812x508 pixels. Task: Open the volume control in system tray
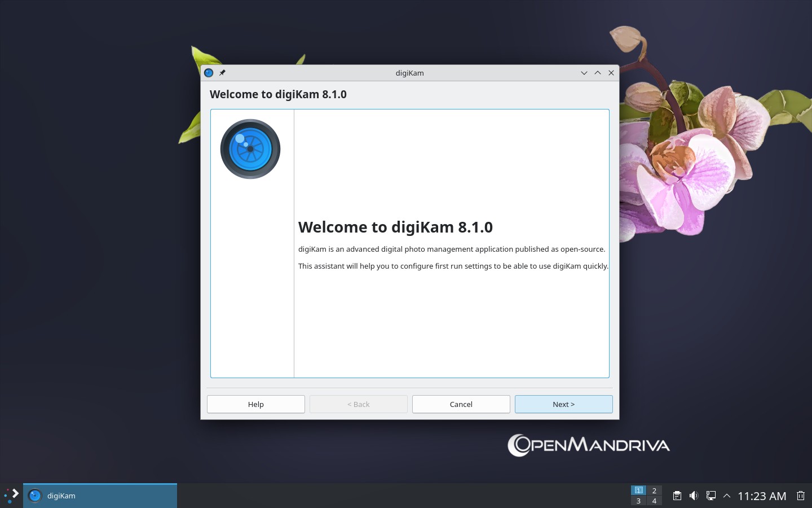click(694, 496)
